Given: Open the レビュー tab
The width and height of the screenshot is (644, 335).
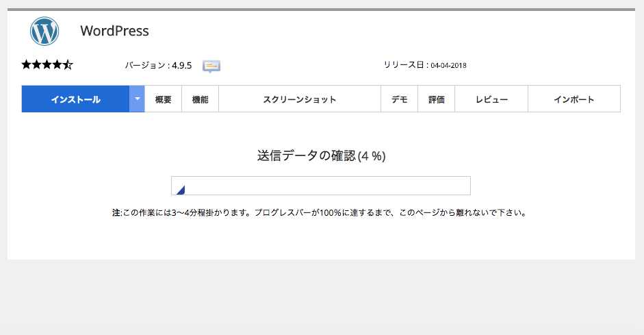Looking at the screenshot, I should 491,99.
